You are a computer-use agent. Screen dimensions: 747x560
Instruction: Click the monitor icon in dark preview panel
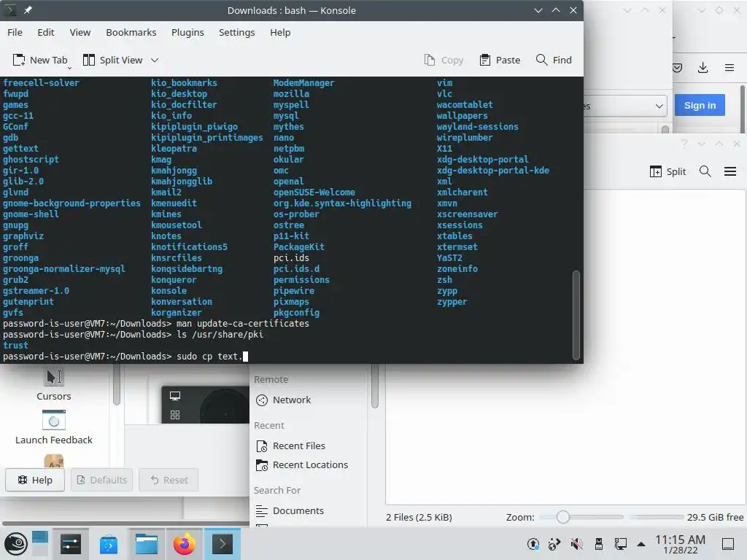(x=175, y=396)
